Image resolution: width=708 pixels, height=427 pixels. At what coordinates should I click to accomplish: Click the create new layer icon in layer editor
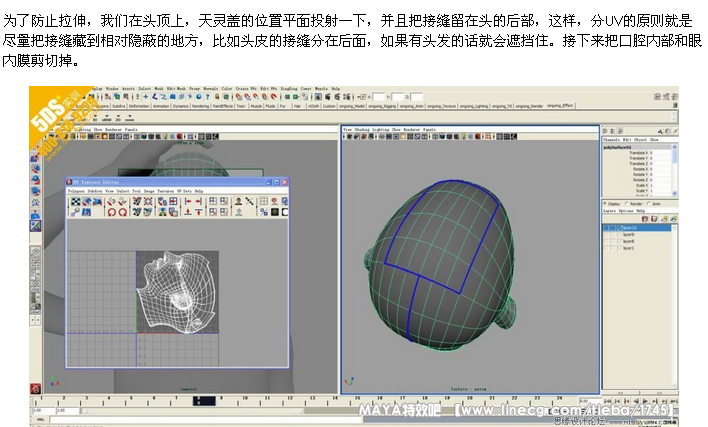(x=664, y=218)
